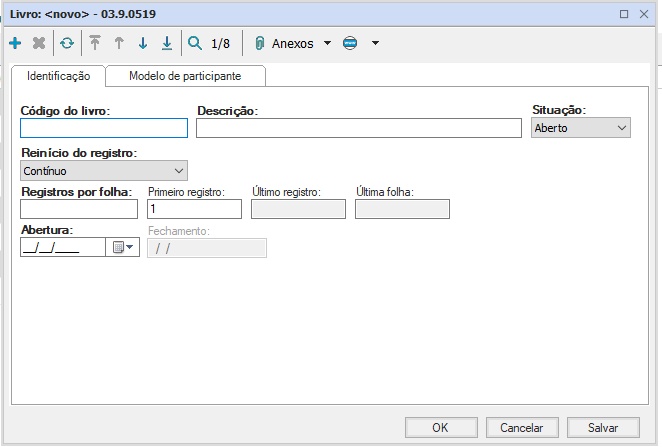Screen dimensions: 662x447
Task: Select the Identificação tab
Action: [58, 76]
